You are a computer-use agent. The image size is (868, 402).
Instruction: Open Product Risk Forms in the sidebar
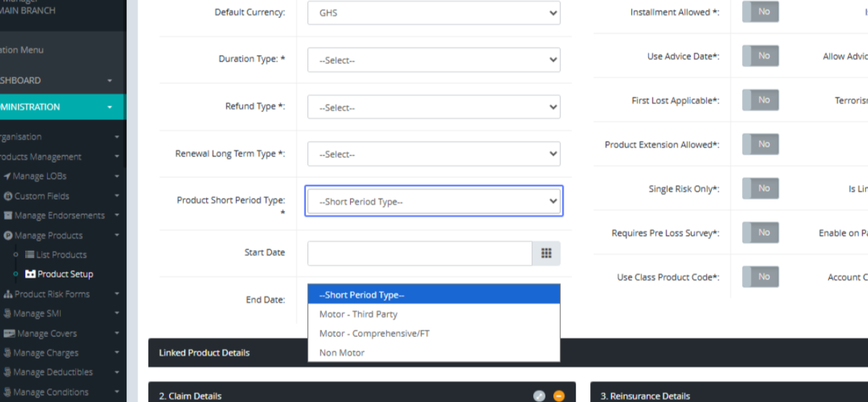point(51,294)
